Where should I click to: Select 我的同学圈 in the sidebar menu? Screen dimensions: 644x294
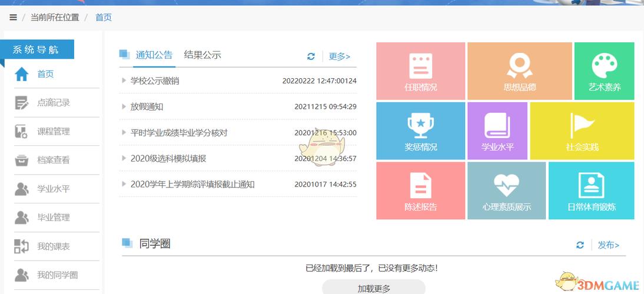(58, 275)
